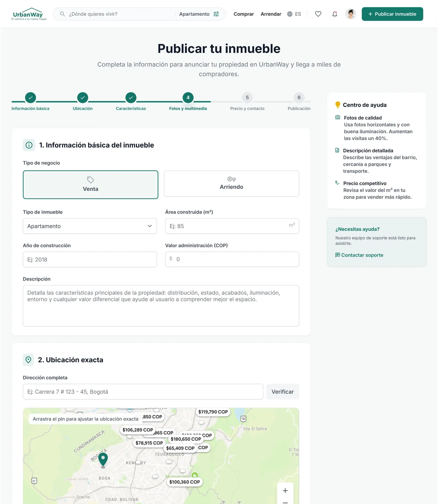
Task: Click the Año de construcción field
Action: point(90,260)
